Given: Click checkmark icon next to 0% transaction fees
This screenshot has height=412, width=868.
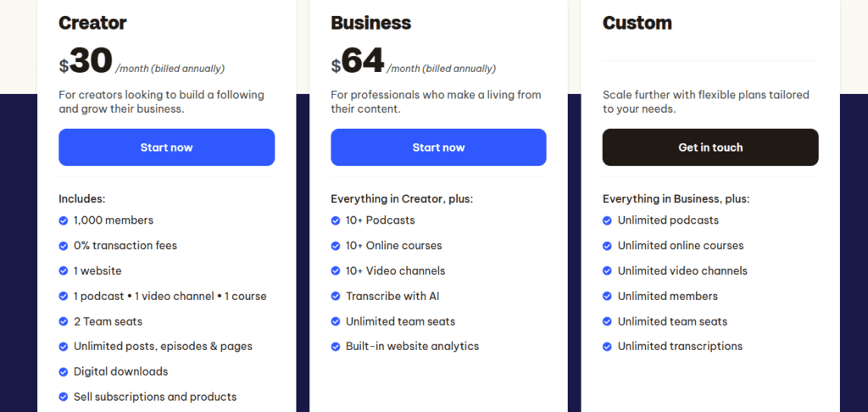Looking at the screenshot, I should (x=64, y=246).
